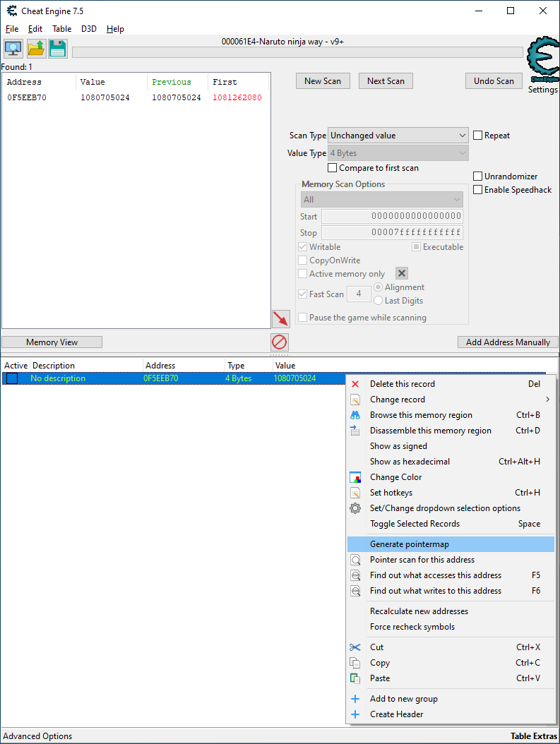The height and width of the screenshot is (744, 560).
Task: Toggle the Writable checkbox
Action: tap(302, 247)
